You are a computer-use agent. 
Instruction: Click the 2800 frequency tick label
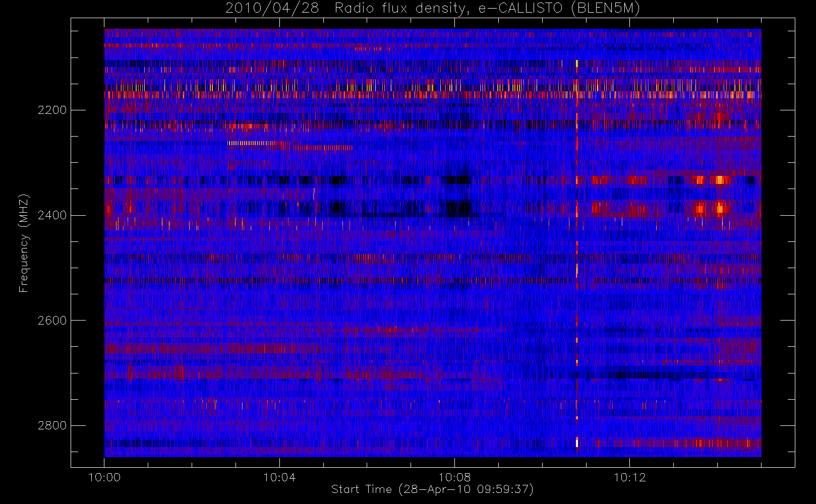point(52,426)
